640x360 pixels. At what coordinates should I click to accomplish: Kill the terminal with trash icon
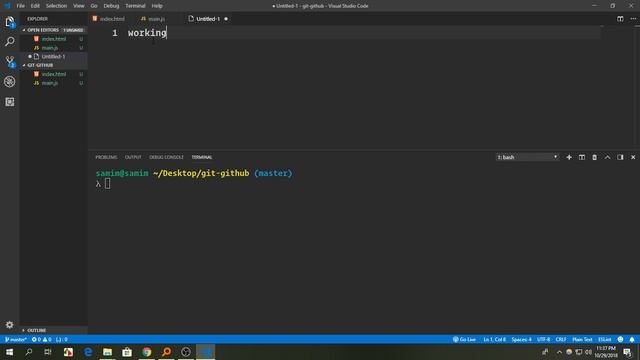click(594, 157)
